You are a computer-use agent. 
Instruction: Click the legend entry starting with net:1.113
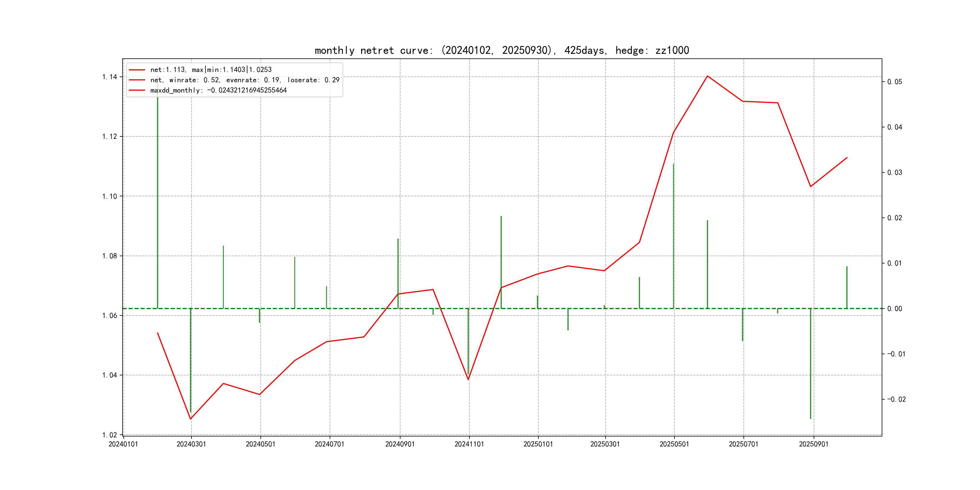[x=211, y=70]
